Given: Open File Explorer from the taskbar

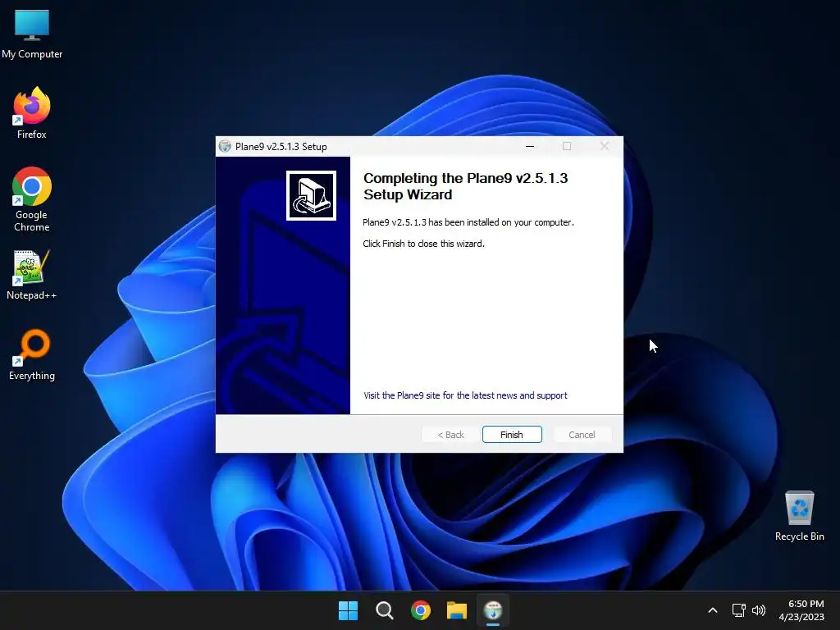Looking at the screenshot, I should click(x=457, y=610).
